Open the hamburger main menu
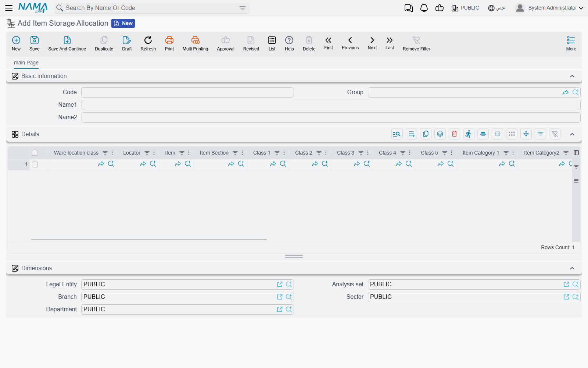 (x=9, y=8)
